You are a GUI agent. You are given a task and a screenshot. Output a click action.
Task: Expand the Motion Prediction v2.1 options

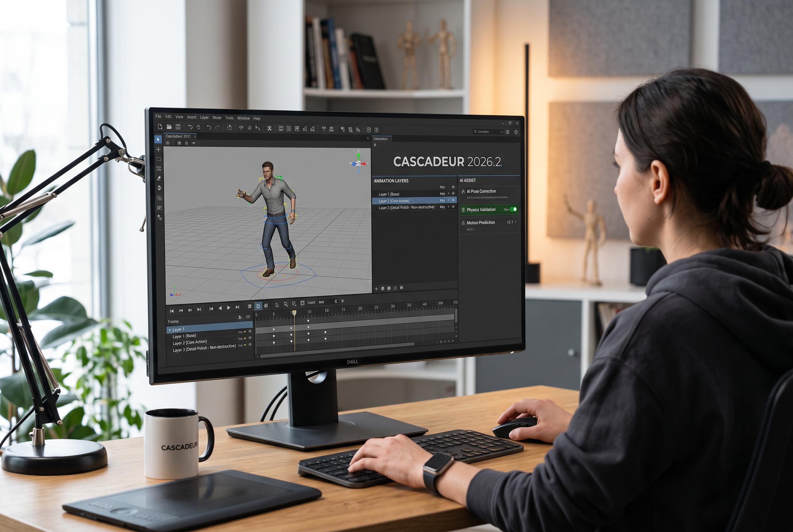click(x=516, y=222)
